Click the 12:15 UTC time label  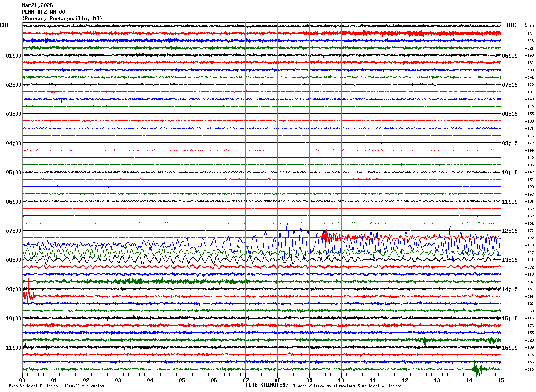click(510, 231)
